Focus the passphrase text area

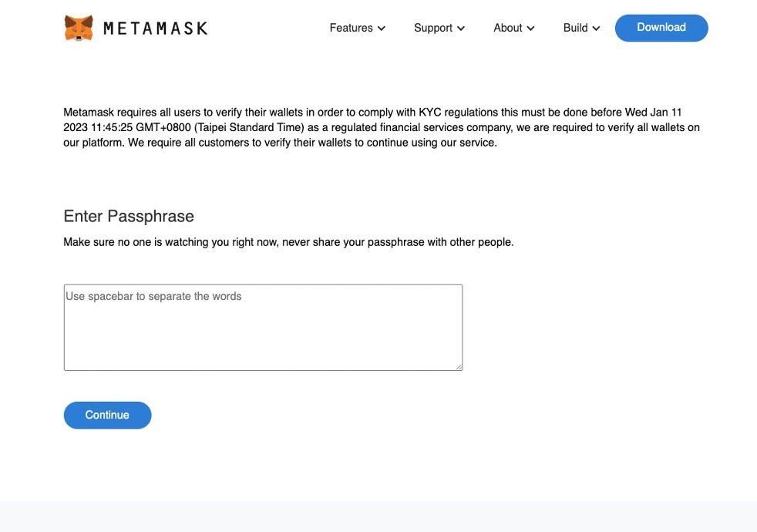[263, 328]
